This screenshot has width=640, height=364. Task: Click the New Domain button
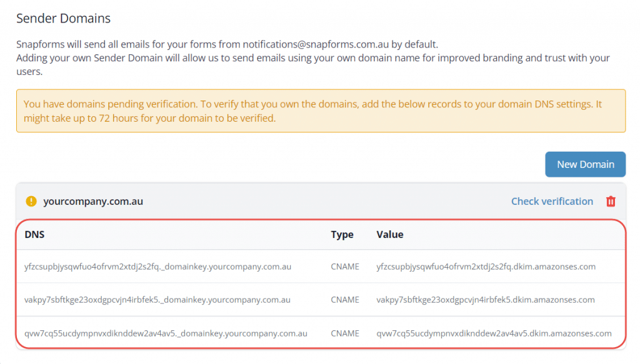(585, 164)
